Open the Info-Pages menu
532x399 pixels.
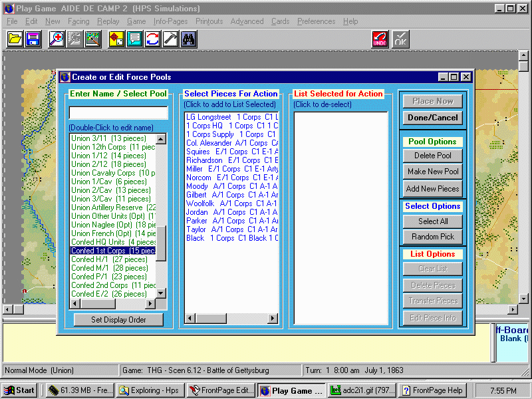170,21
